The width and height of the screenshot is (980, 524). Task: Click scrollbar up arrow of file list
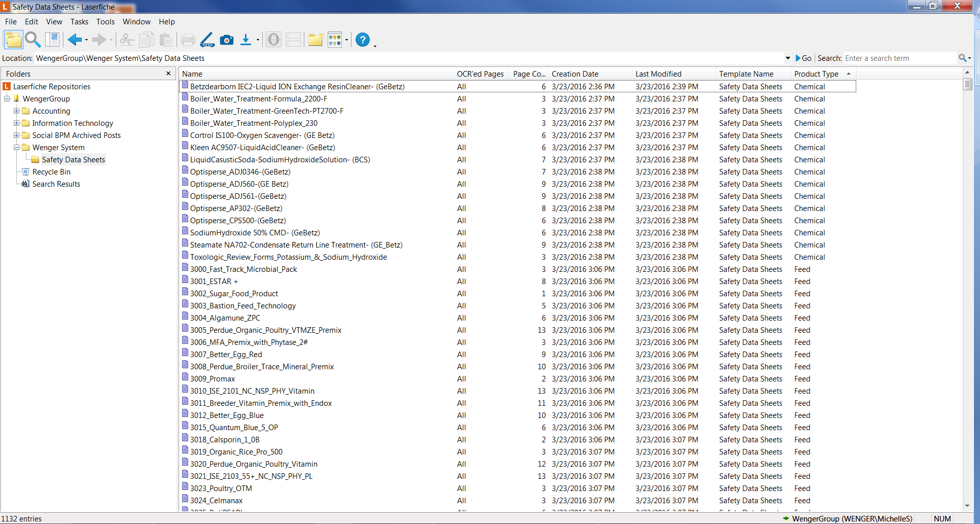tap(967, 73)
